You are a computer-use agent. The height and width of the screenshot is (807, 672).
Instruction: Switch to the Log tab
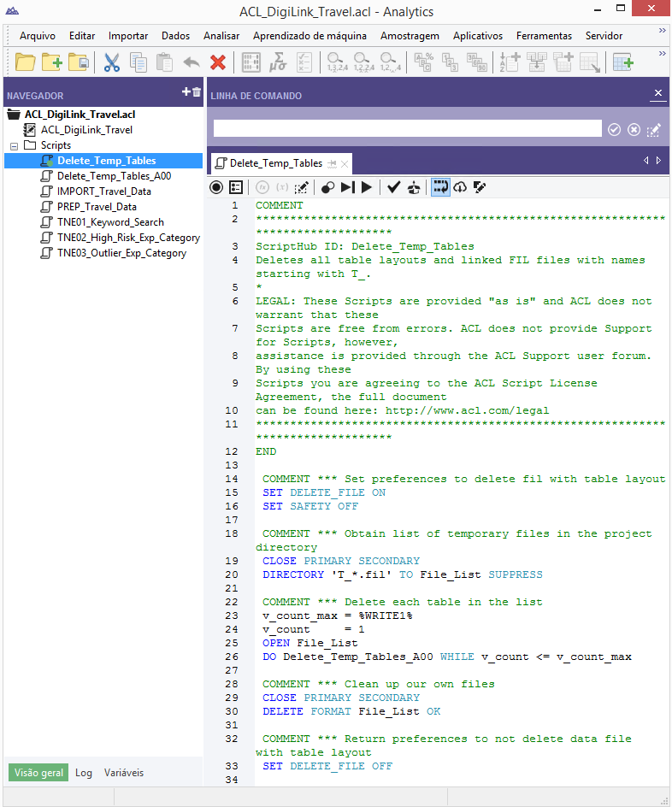(84, 773)
